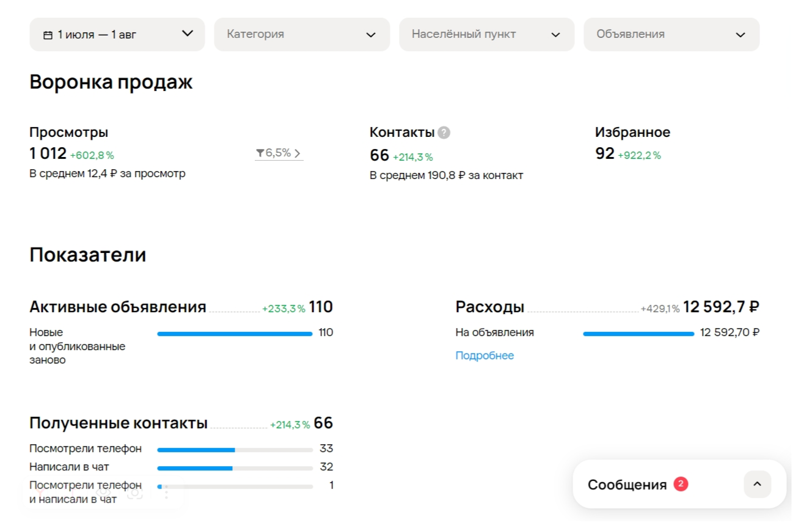This screenshot has height=531, width=812.
Task: Click the Просмотры metric value 1 012
Action: (48, 154)
